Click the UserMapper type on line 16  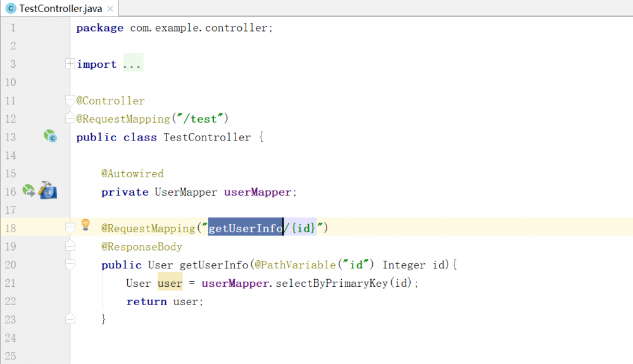[x=186, y=192]
